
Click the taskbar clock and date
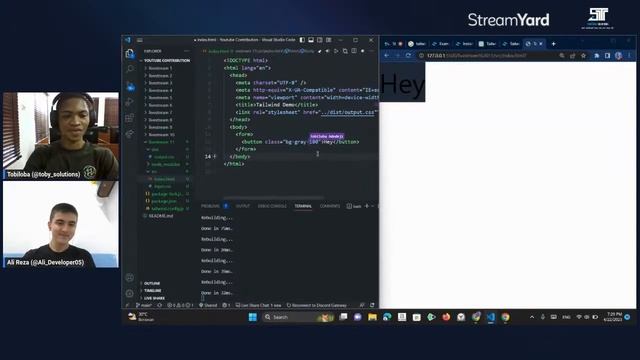point(613,317)
